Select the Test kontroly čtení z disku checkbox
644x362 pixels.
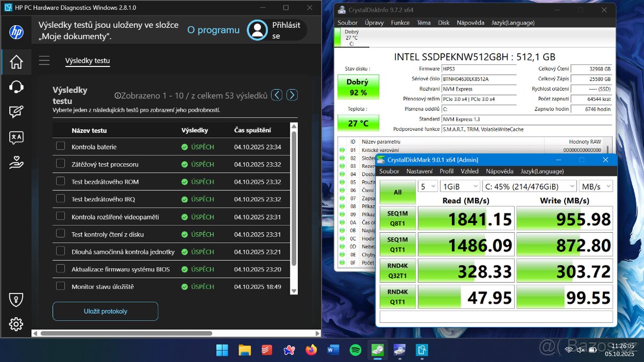click(x=61, y=234)
